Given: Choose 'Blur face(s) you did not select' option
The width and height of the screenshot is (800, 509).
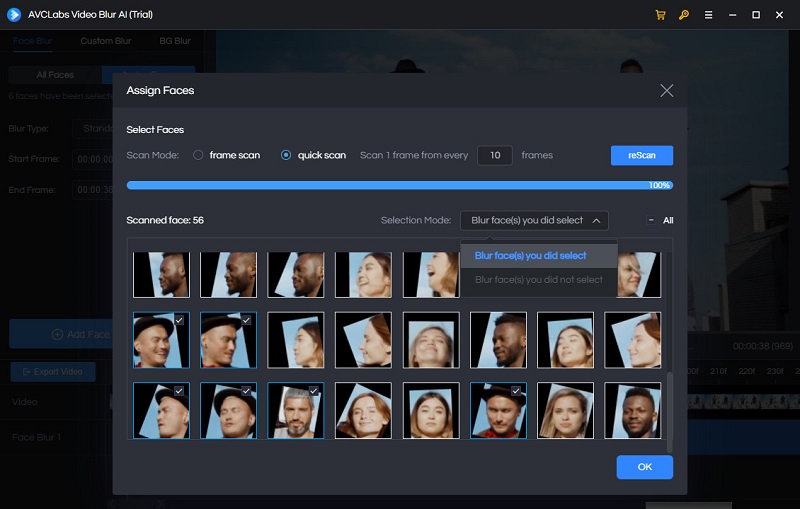Looking at the screenshot, I should [539, 280].
